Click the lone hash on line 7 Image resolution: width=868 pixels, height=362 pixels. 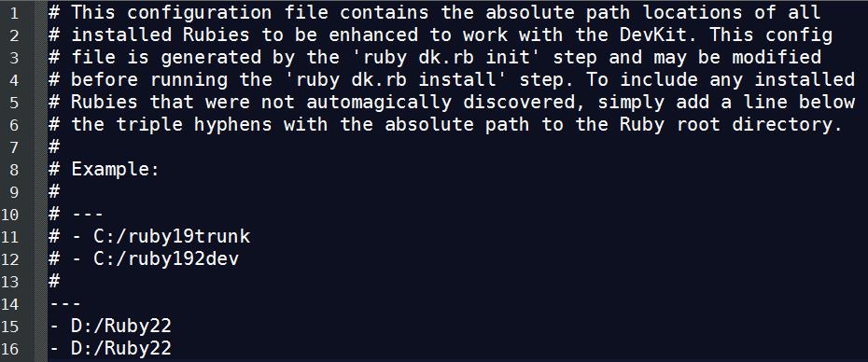[54, 147]
